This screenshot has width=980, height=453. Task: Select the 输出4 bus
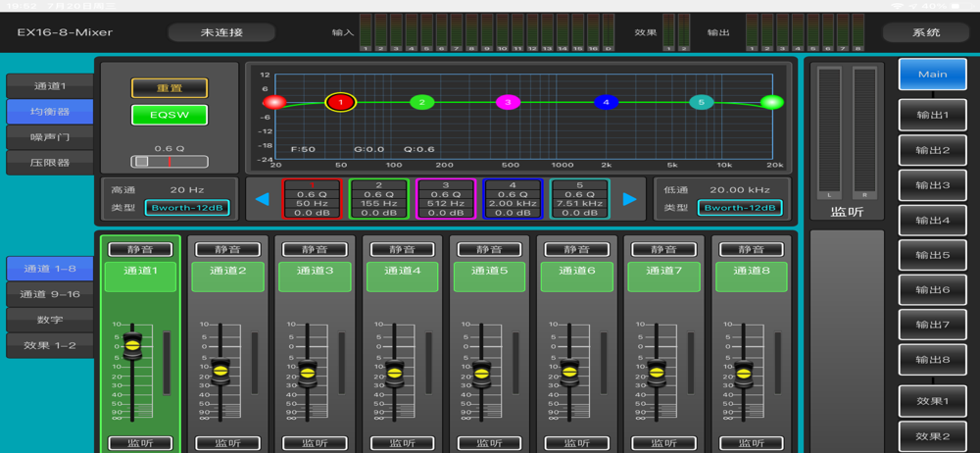click(933, 221)
